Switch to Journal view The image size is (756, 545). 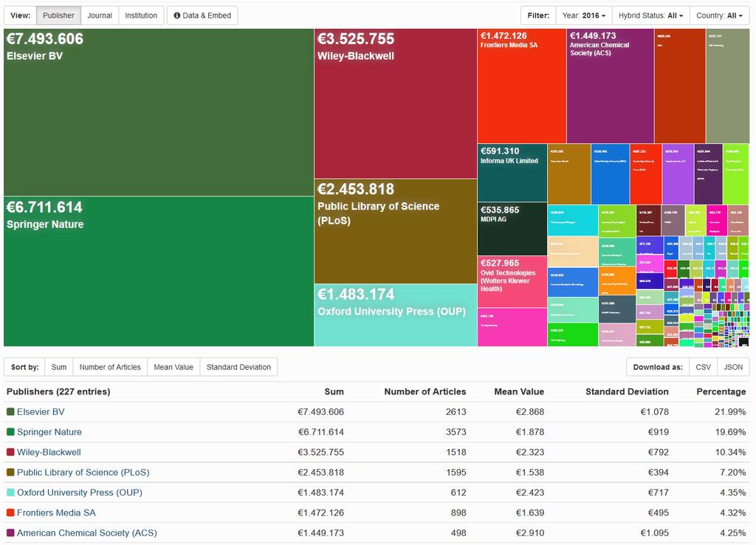(x=100, y=16)
